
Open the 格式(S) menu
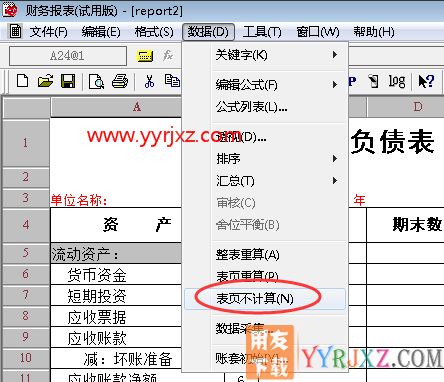154,32
